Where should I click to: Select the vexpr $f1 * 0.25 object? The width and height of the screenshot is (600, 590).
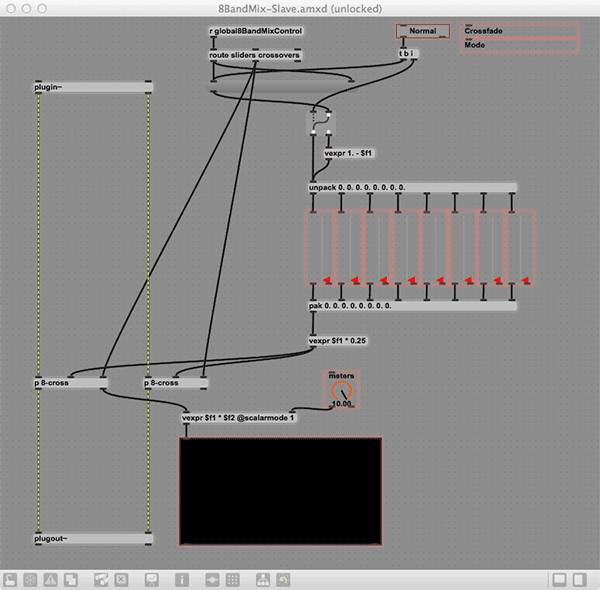coord(338,341)
